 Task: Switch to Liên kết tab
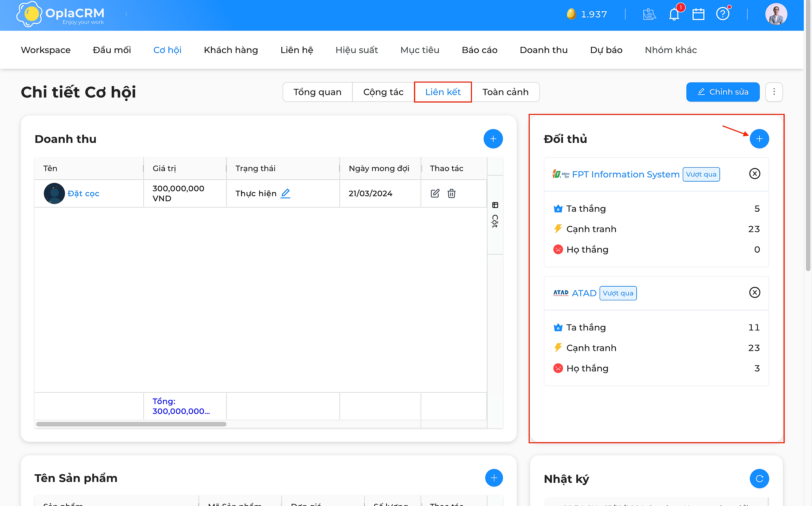click(x=442, y=92)
